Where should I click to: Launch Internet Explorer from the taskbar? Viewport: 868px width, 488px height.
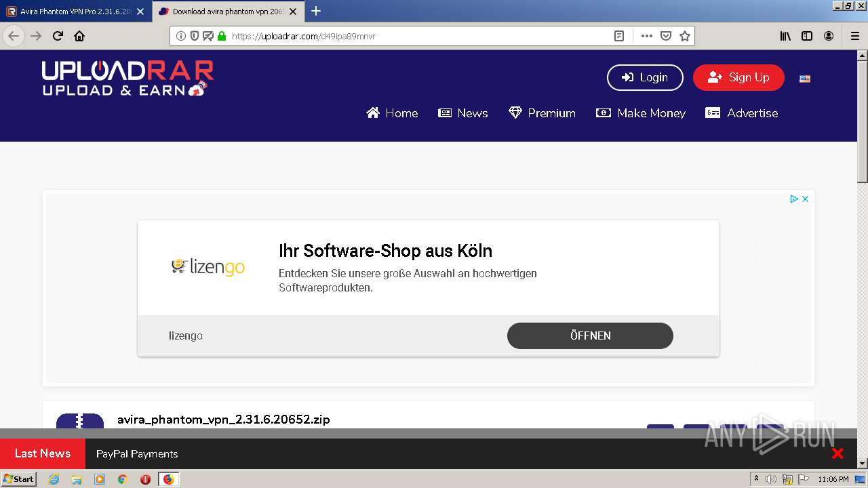(54, 479)
